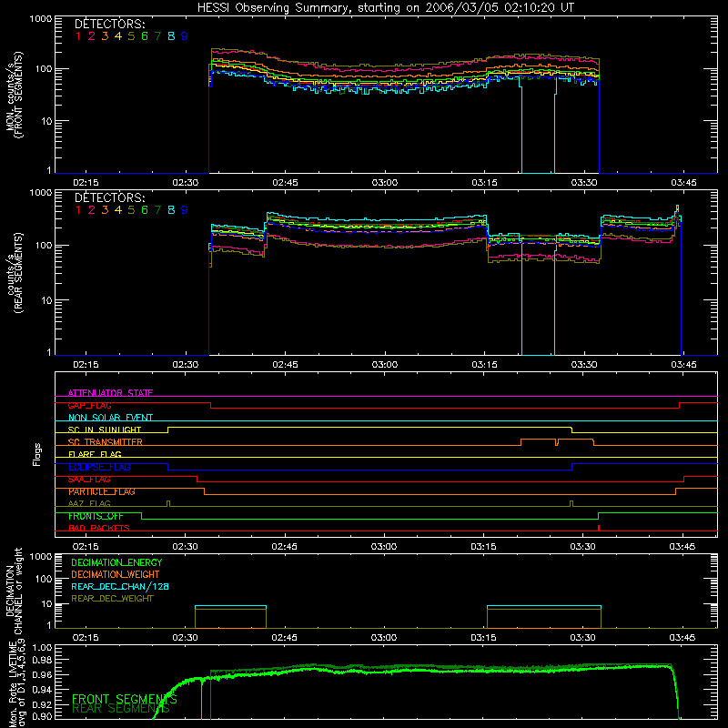Select the PARTICLE_FLAG label
The height and width of the screenshot is (728, 728).
pyautogui.click(x=102, y=491)
